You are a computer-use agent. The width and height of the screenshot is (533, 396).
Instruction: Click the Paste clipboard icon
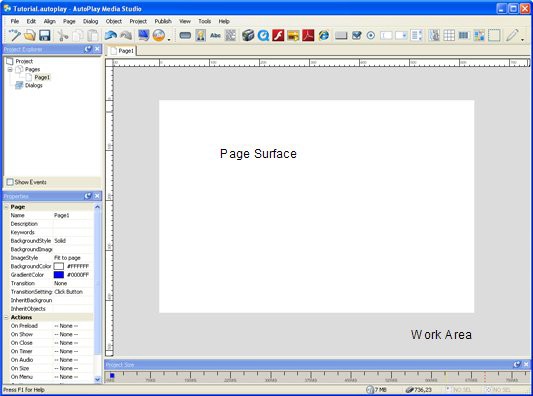pyautogui.click(x=93, y=35)
